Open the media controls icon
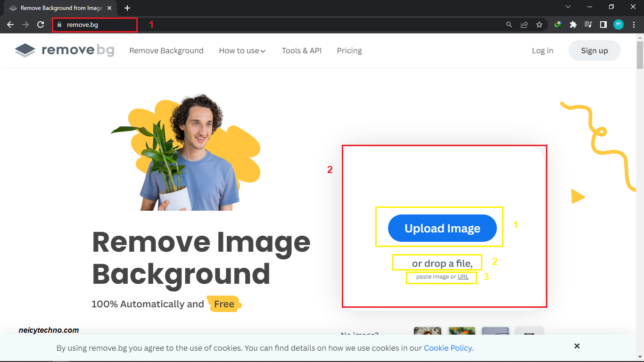The height and width of the screenshot is (362, 644). pos(588,25)
